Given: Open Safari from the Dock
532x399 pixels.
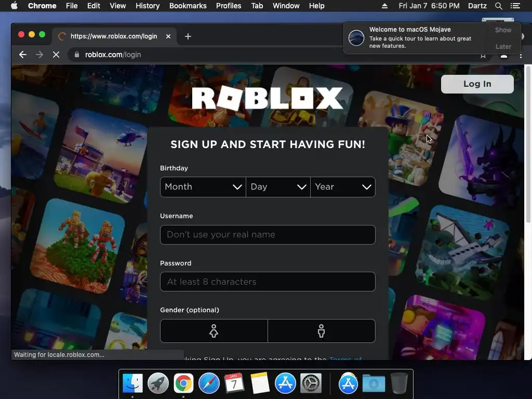Looking at the screenshot, I should click(209, 383).
